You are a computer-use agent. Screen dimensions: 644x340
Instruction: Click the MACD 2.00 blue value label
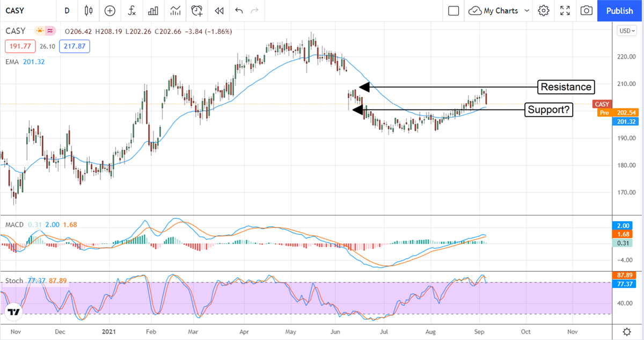(621, 226)
